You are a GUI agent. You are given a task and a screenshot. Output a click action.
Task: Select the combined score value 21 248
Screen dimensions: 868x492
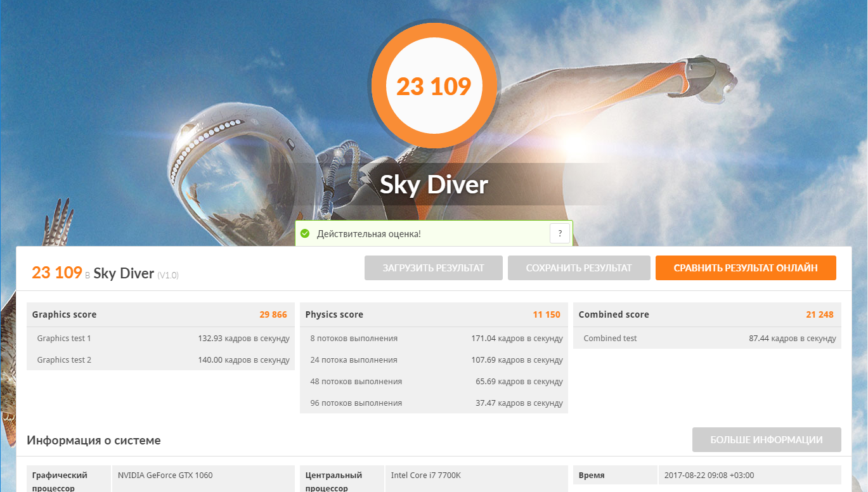[x=820, y=314]
